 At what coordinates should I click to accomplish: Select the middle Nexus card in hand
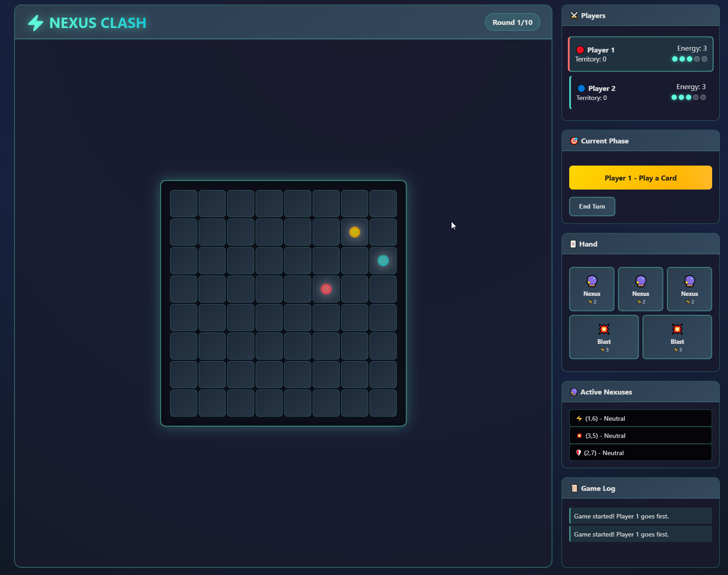point(641,289)
